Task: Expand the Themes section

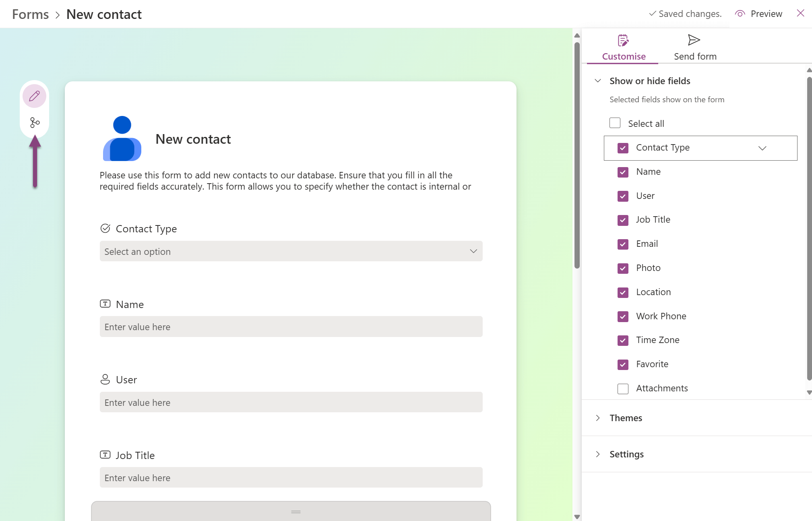Action: (598, 418)
